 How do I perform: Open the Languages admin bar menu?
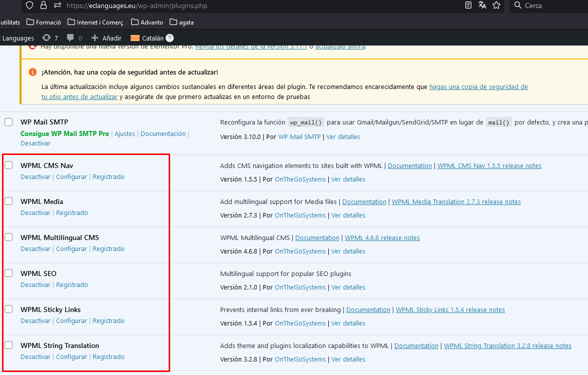[x=18, y=38]
